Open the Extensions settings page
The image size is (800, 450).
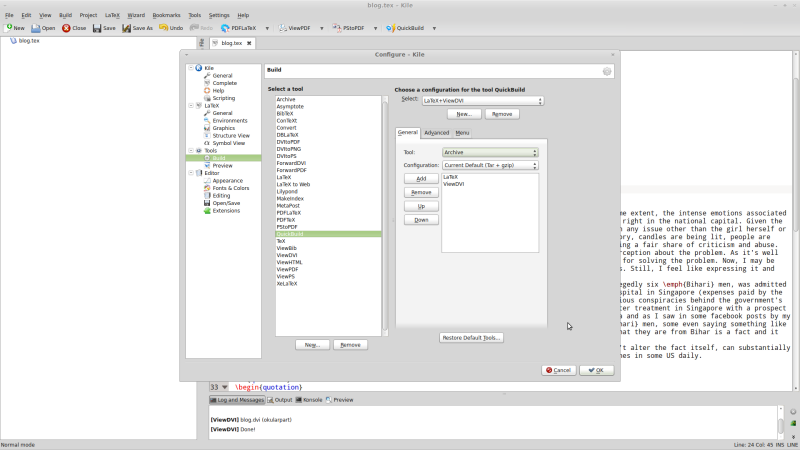click(x=226, y=211)
